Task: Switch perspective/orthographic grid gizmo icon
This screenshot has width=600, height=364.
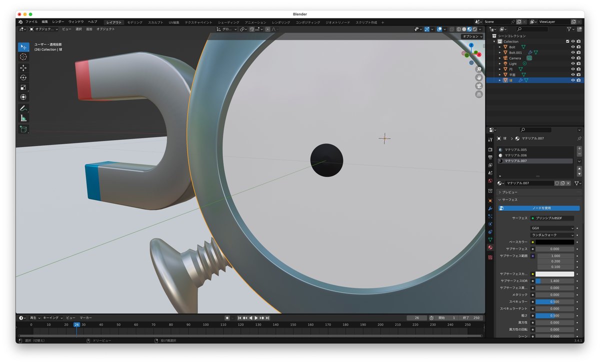Action: [x=479, y=94]
